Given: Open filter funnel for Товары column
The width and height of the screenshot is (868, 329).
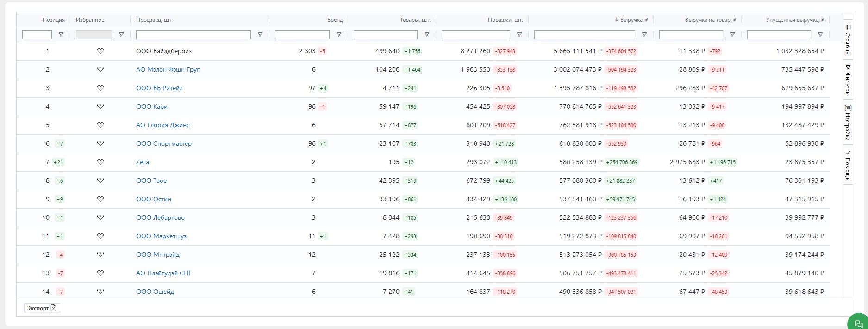Looking at the screenshot, I should pos(427,35).
